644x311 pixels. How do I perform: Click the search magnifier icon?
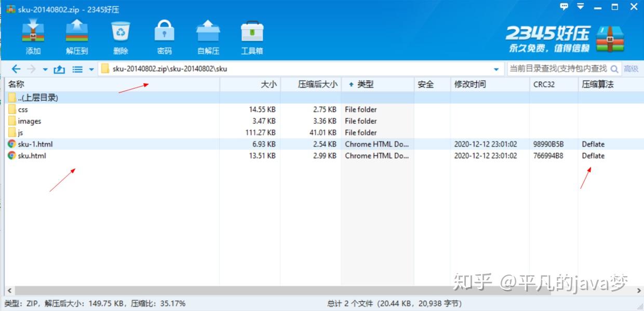614,69
